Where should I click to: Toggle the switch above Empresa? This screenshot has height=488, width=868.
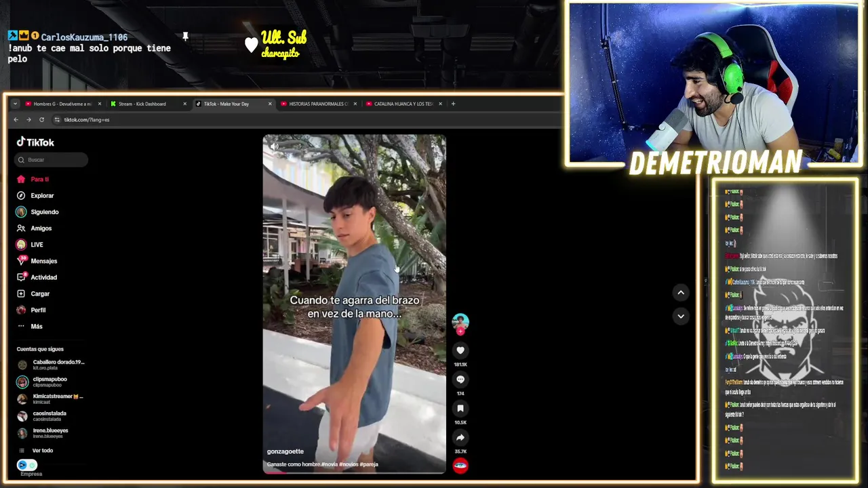click(x=27, y=465)
